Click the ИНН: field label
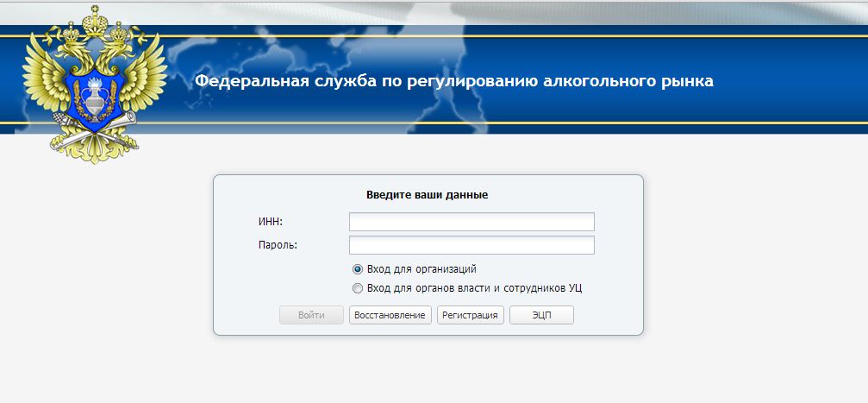Image resolution: width=868 pixels, height=403 pixels. coord(271,222)
